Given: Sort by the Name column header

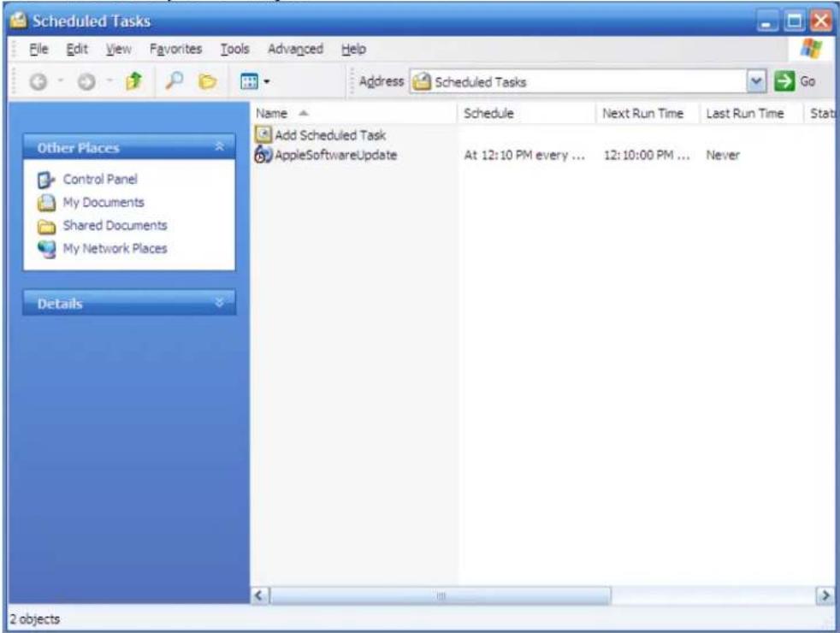Looking at the screenshot, I should point(353,114).
